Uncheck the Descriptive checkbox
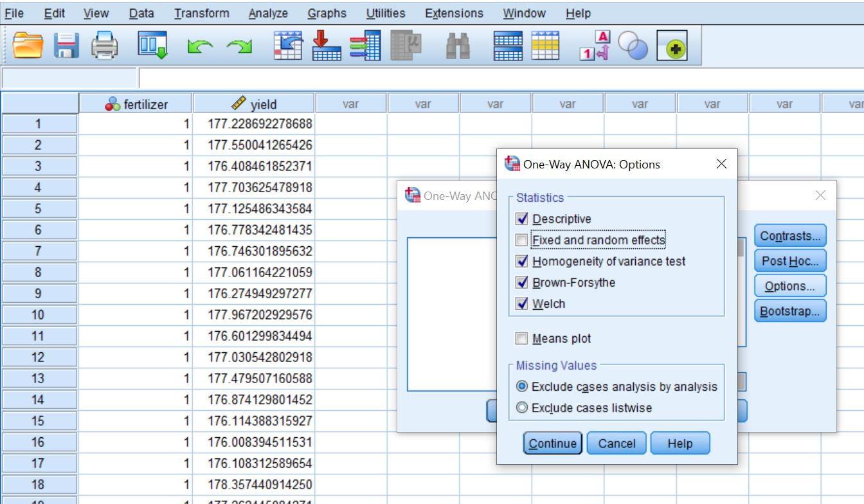This screenshot has height=504, width=864. (521, 219)
